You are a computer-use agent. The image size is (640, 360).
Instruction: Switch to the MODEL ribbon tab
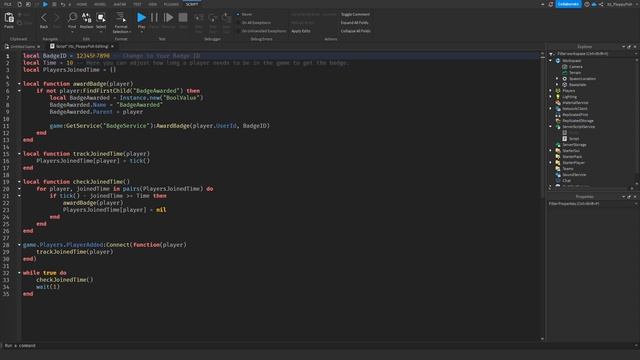click(100, 4)
